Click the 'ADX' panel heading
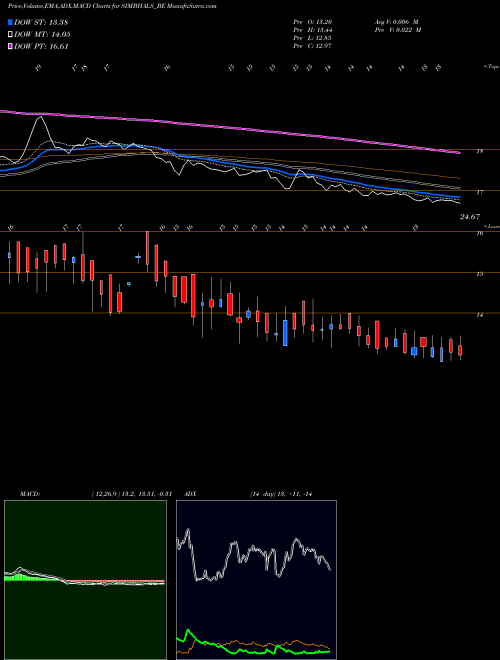 click(191, 494)
